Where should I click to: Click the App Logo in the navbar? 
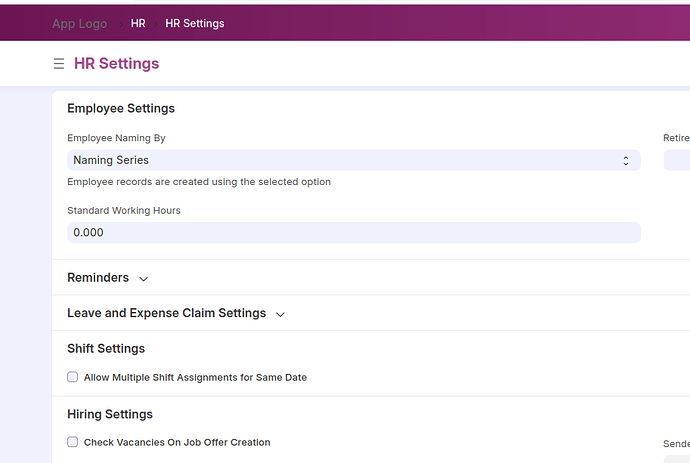(x=79, y=23)
